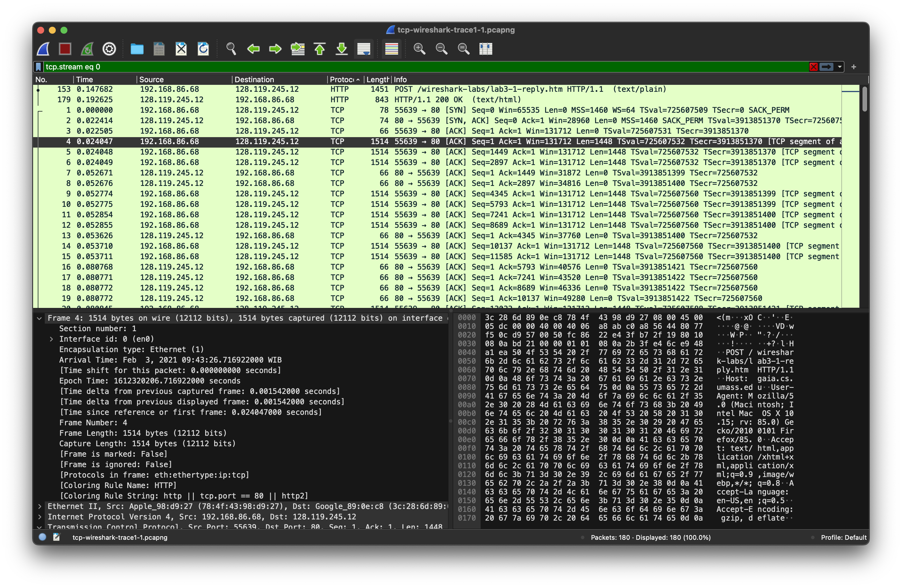Click capture file comment edit icon in status bar

point(56,537)
